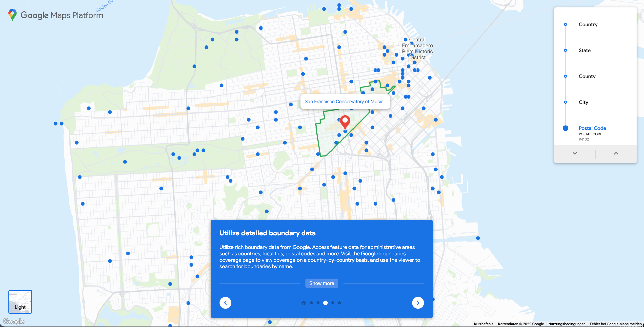Click the lone blue dot in the bay

[478, 238]
